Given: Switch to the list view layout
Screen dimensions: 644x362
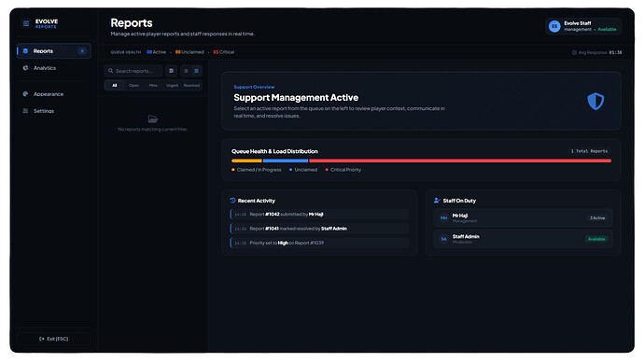Looking at the screenshot, I should point(186,71).
